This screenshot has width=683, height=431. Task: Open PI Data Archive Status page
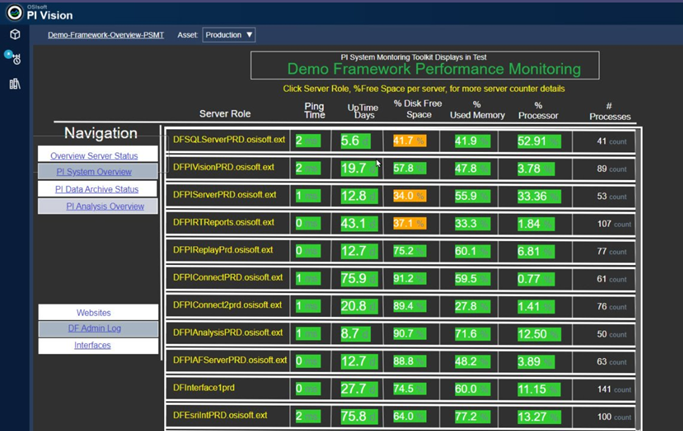click(x=97, y=189)
